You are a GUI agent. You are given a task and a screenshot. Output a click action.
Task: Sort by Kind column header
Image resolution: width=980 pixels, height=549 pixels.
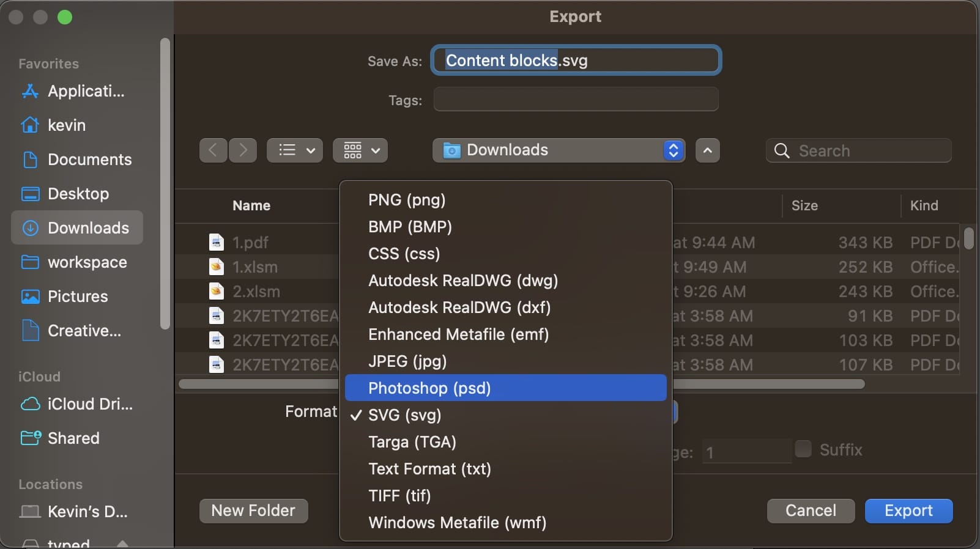point(924,205)
